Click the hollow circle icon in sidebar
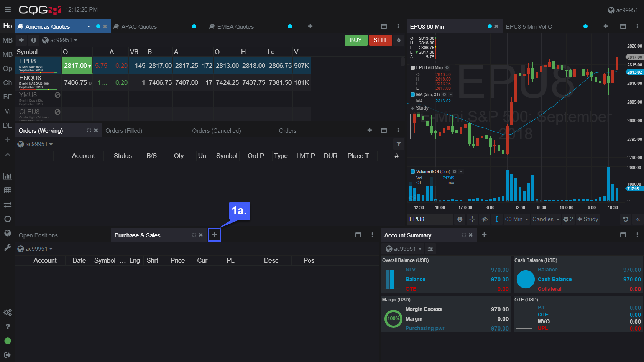 (x=7, y=219)
